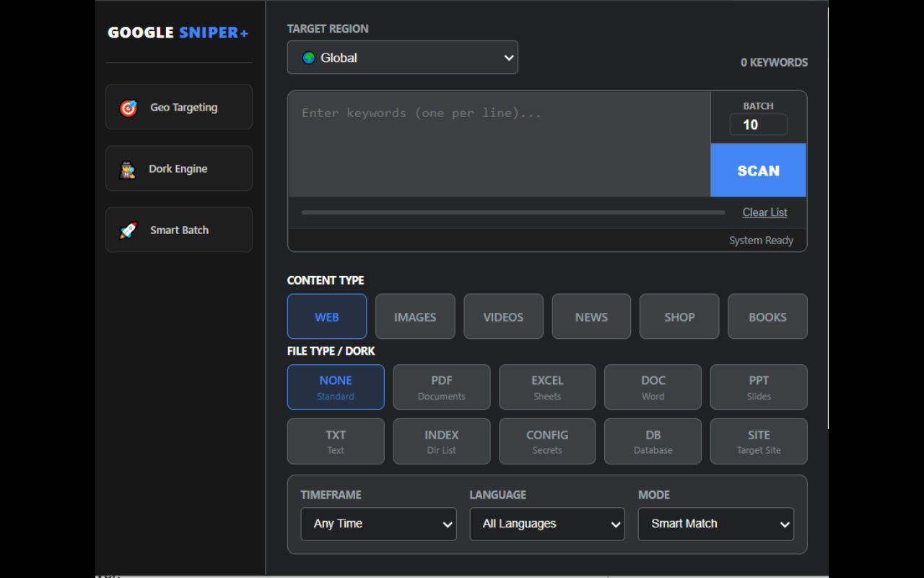Viewport: 924px width, 578px height.
Task: Click the scan progress bar
Action: point(513,212)
